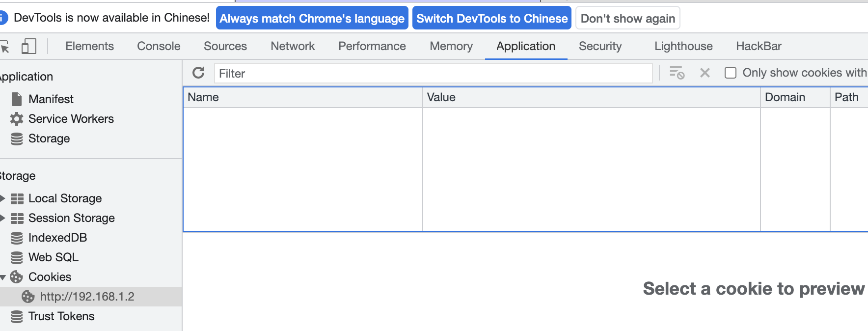Viewport: 868px width, 331px height.
Task: Click the cookie icon beside http://192.168.1.2
Action: (28, 297)
